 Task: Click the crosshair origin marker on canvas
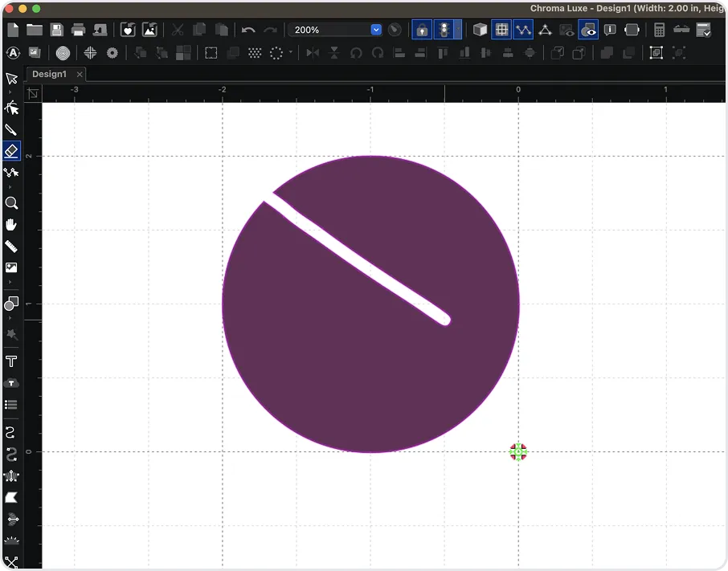[x=518, y=451]
